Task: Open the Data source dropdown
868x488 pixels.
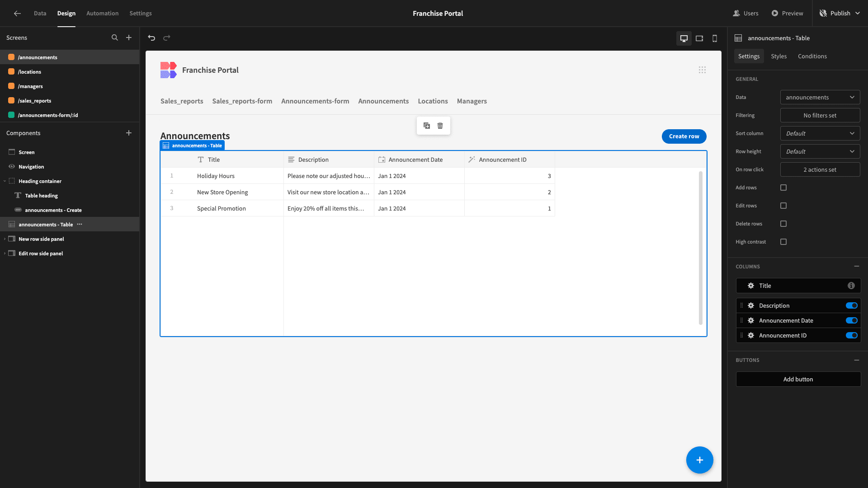Action: [820, 98]
